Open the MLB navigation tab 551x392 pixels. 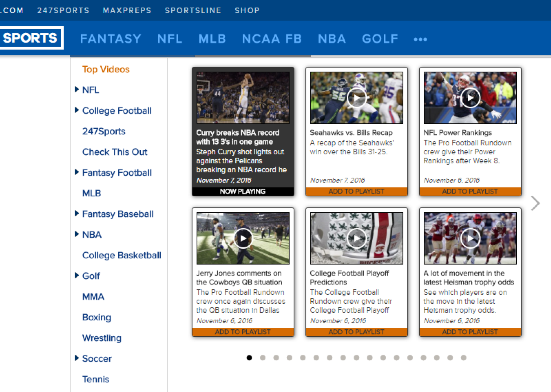(x=212, y=39)
